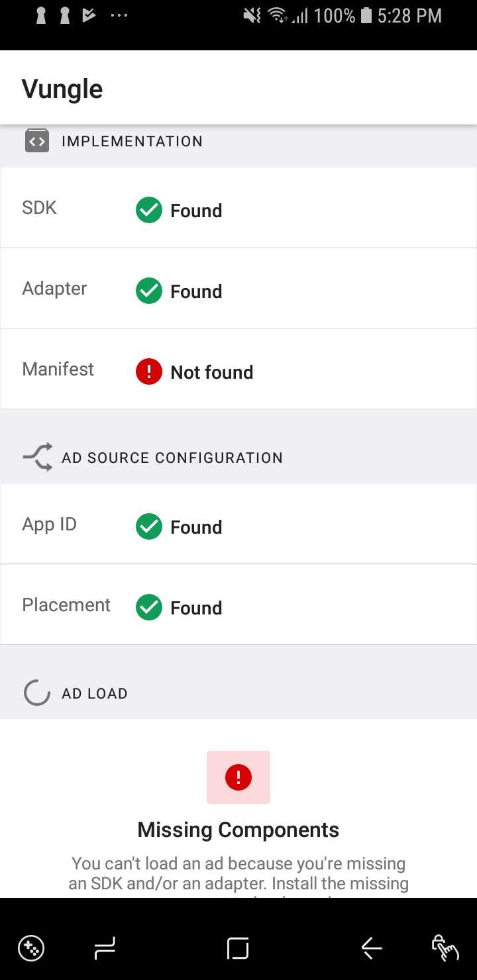Open the Game Launcher icon at bottom left

coord(31,948)
